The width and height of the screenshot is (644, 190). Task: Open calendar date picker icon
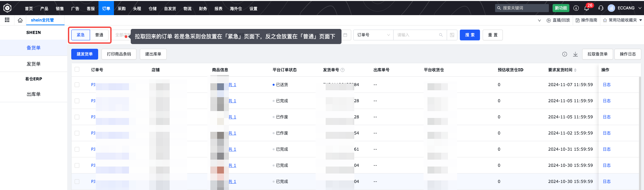tap(345, 35)
